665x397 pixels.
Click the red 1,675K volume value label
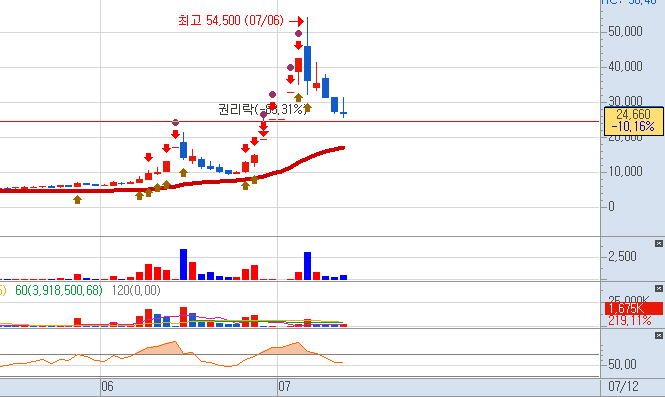[x=633, y=308]
